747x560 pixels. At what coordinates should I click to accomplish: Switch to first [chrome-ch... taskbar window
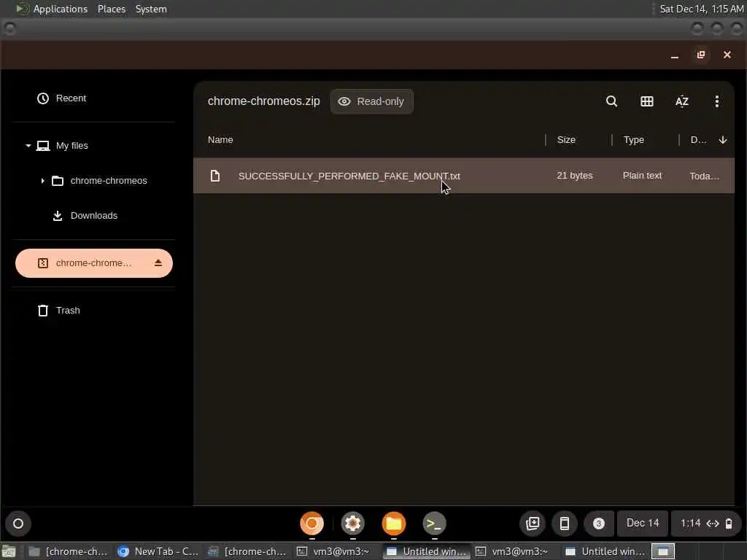(x=68, y=551)
